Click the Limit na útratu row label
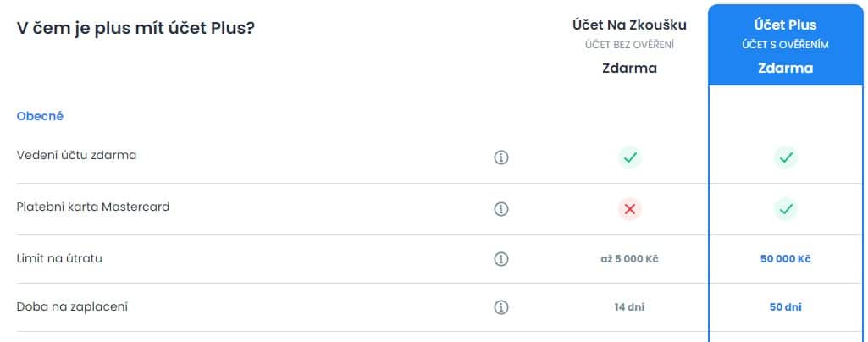 [x=59, y=258]
